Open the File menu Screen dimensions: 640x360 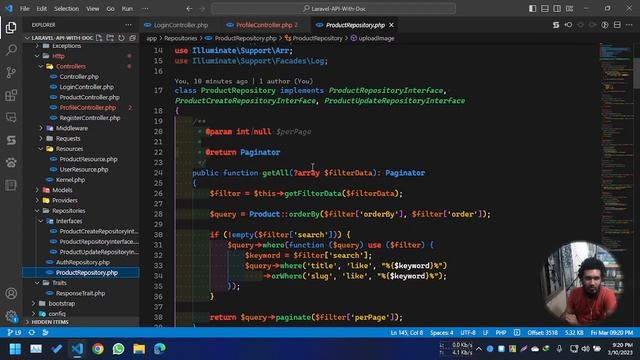pyautogui.click(x=24, y=9)
